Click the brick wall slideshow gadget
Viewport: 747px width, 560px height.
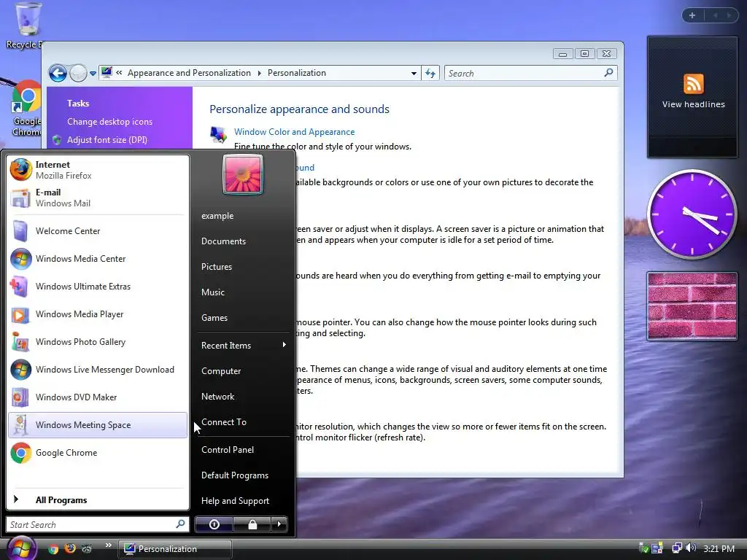[x=692, y=306]
